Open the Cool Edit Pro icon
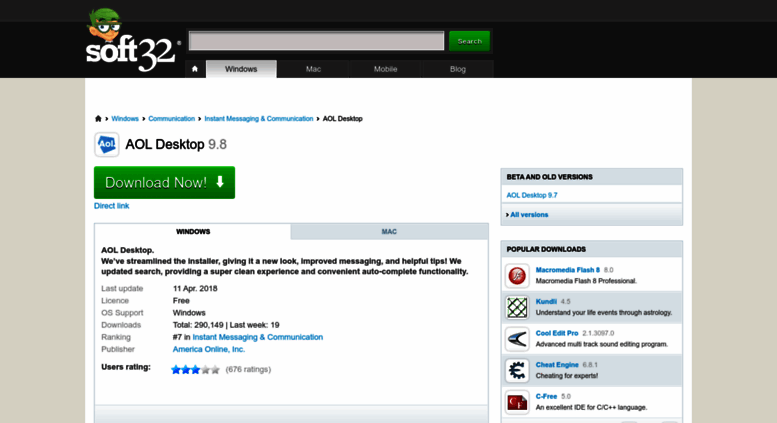This screenshot has width=777, height=423. pyautogui.click(x=517, y=339)
